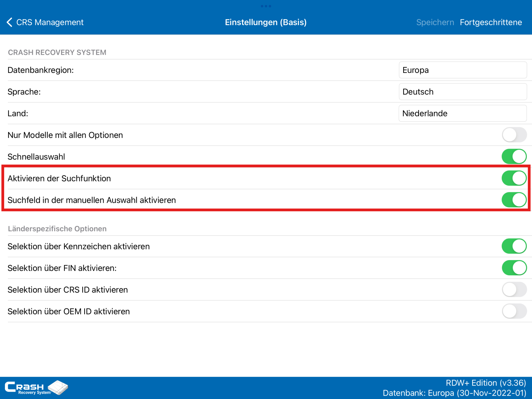Enable Selektion über OEM ID

514,311
